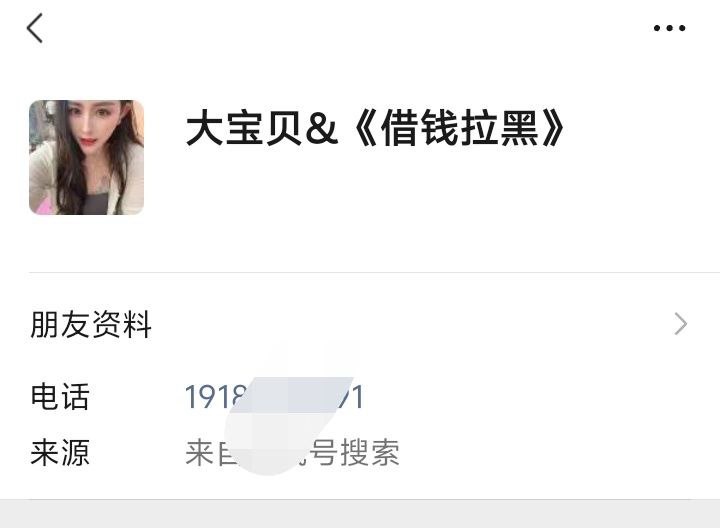720x531 pixels.
Task: Tap the 号搜索 source text
Action: tap(354, 452)
